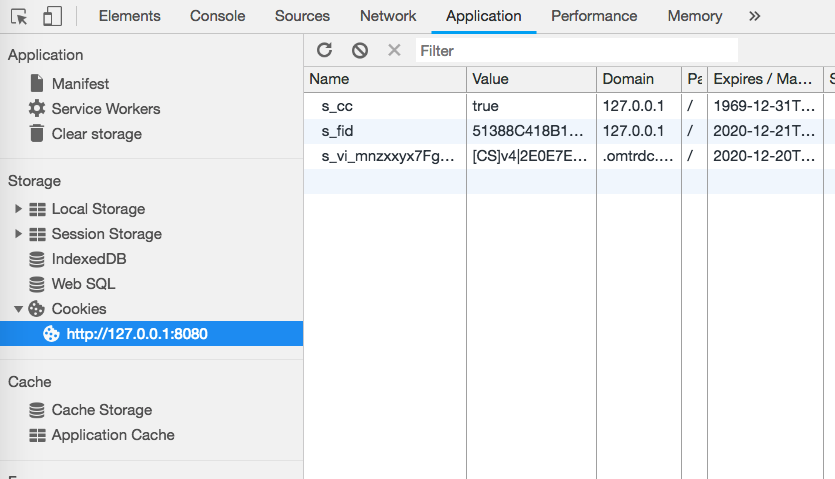Expand the Local Storage tree

click(x=18, y=209)
